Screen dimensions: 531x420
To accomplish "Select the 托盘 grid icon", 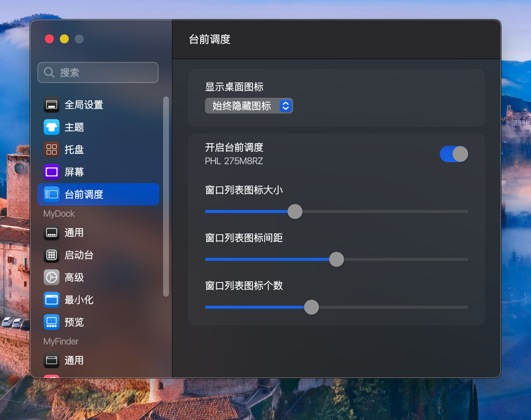I will [x=52, y=150].
